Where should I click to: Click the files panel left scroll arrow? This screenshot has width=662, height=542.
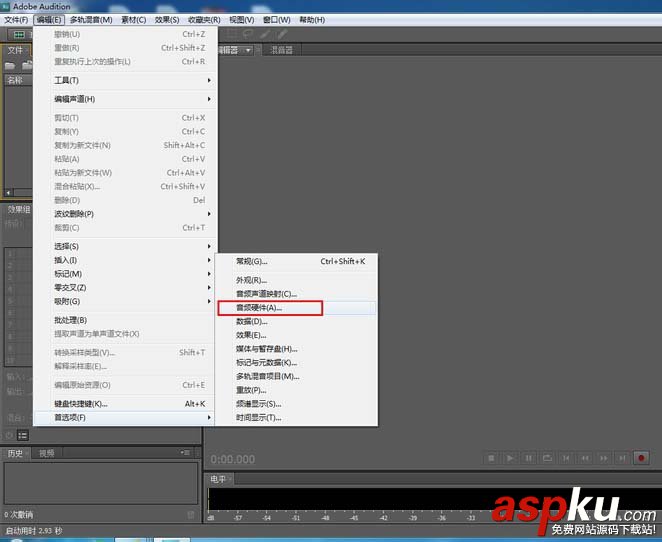click(8, 193)
